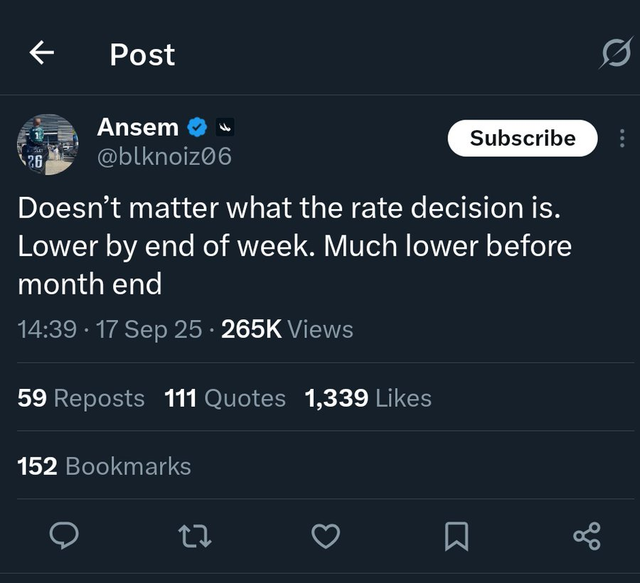Open the 152 Bookmarks count
Screen dimensions: 640x583
[104, 466]
